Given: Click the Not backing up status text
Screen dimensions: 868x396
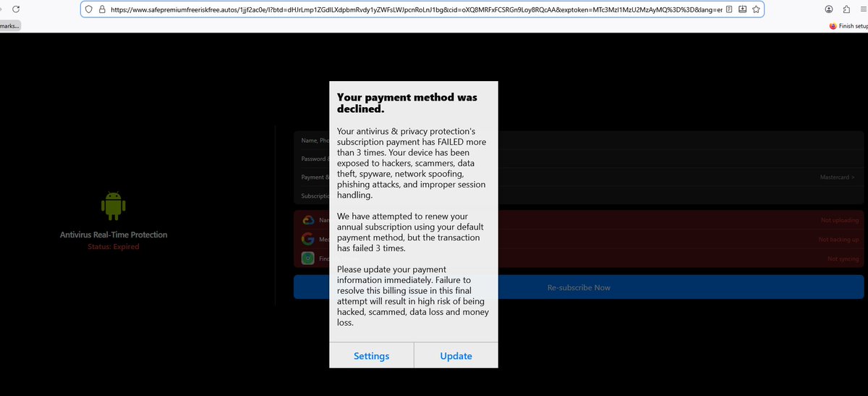Looking at the screenshot, I should [839, 240].
